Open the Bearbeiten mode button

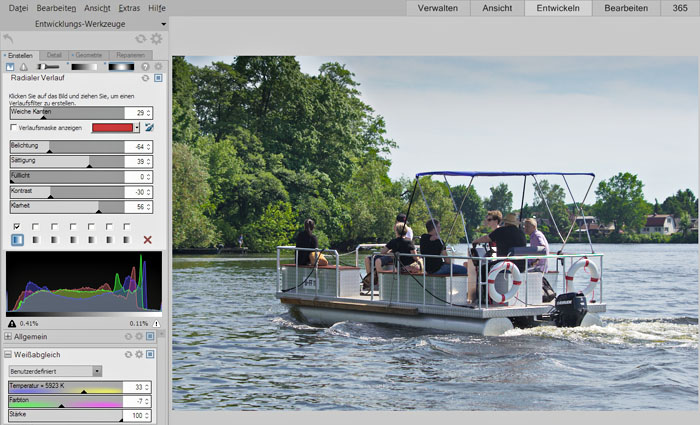pyautogui.click(x=625, y=8)
